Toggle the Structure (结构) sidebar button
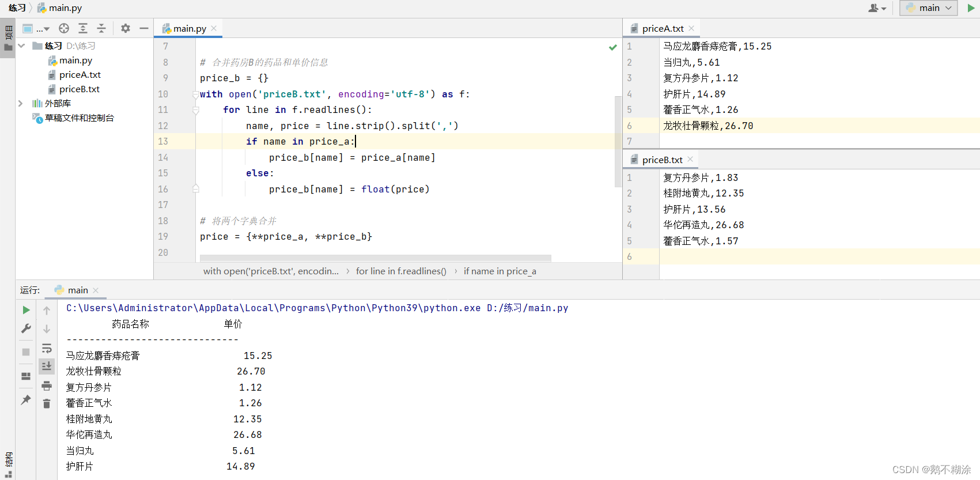Image resolution: width=980 pixels, height=480 pixels. [8, 464]
